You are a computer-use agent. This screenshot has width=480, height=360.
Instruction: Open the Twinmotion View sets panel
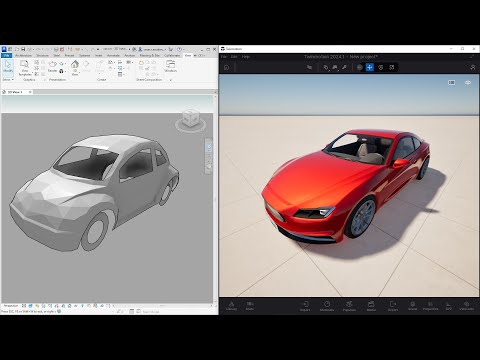coord(466,306)
